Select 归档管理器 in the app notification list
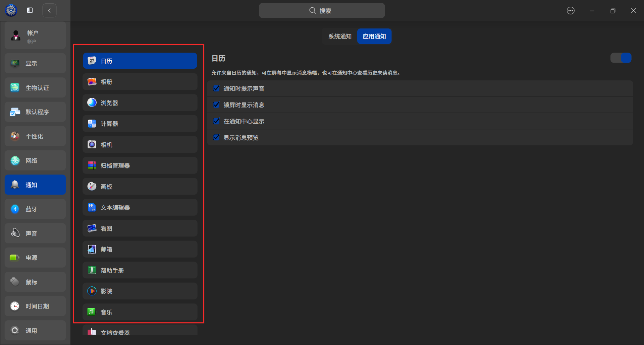Image resolution: width=644 pixels, height=345 pixels. pyautogui.click(x=140, y=165)
